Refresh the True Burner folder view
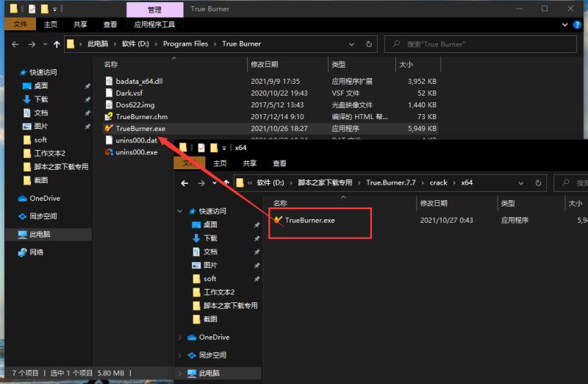Screen dimensions: 588x384 click(x=369, y=44)
